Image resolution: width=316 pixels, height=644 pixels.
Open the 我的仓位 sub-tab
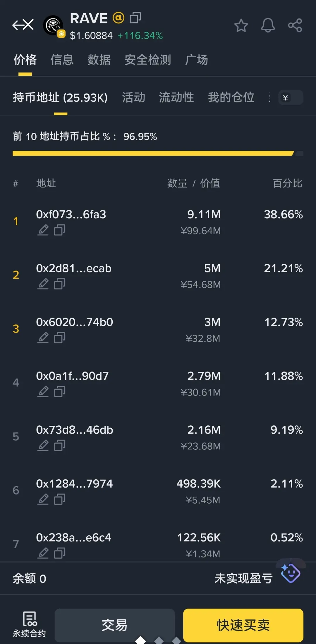pos(231,97)
